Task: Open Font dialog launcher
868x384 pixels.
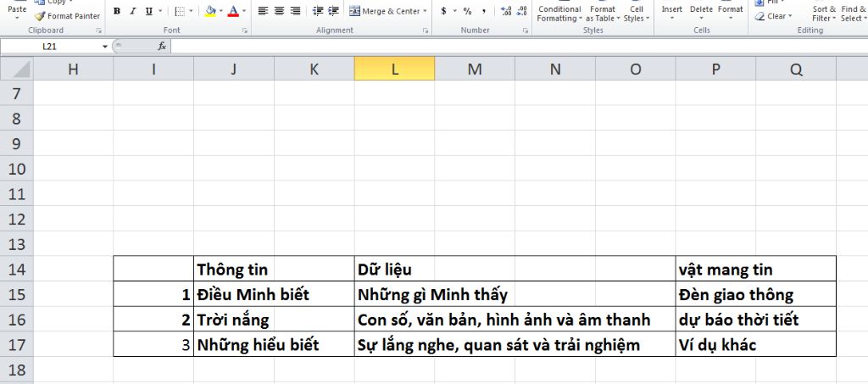Action: click(x=244, y=31)
